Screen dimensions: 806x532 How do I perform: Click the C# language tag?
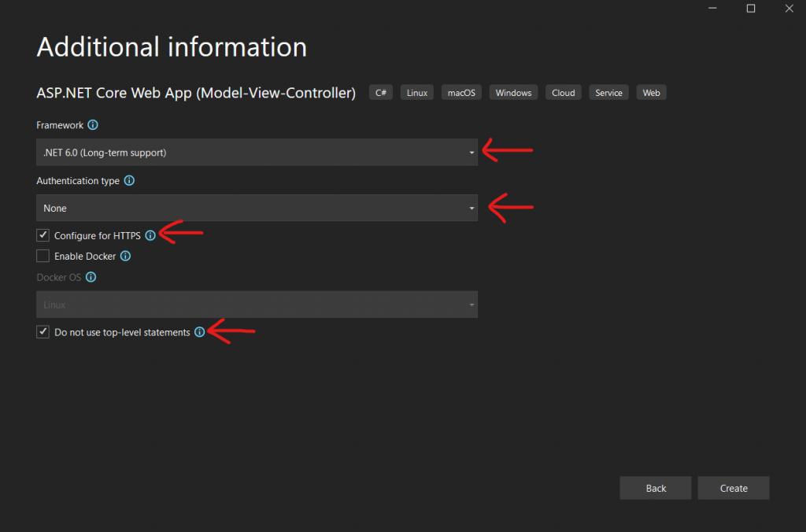[x=381, y=93]
